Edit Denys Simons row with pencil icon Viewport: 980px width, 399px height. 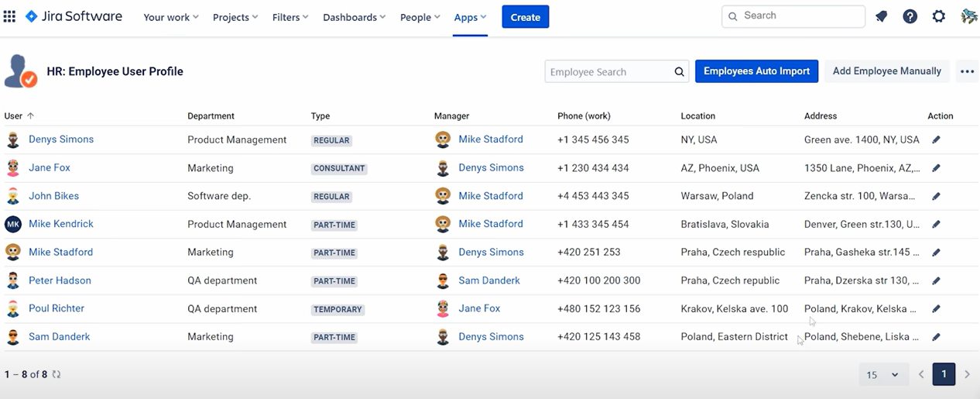coord(936,140)
